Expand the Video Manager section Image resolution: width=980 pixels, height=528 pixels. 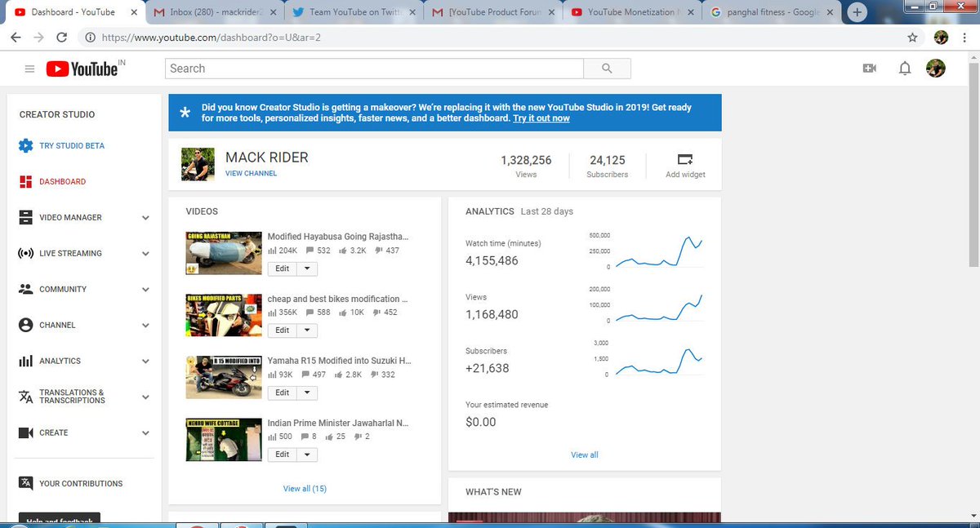tap(145, 218)
